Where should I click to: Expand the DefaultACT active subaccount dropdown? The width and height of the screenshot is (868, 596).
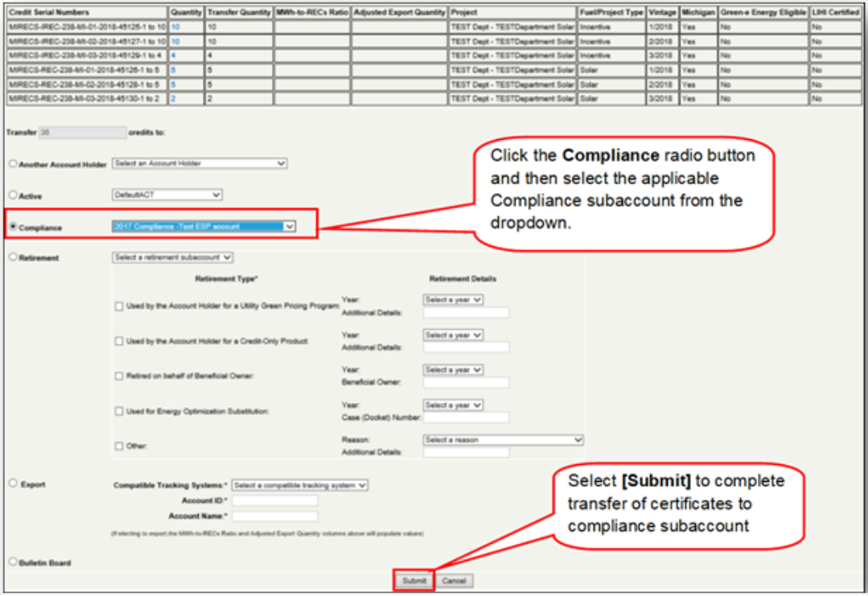[167, 195]
